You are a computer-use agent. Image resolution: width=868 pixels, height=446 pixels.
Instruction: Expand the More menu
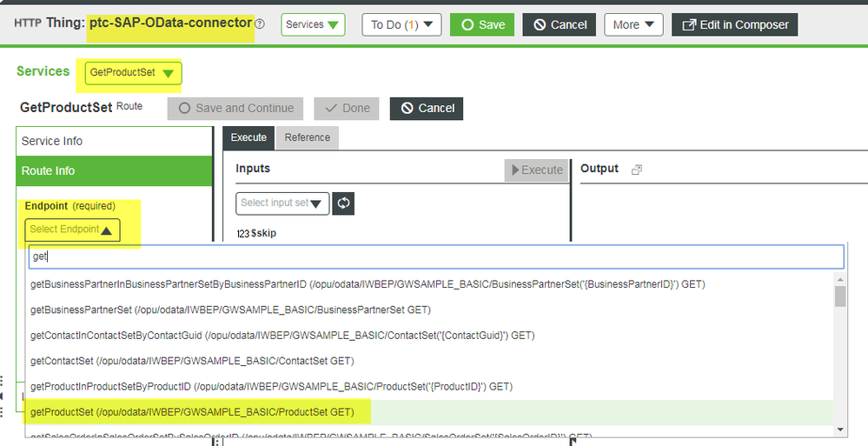633,25
